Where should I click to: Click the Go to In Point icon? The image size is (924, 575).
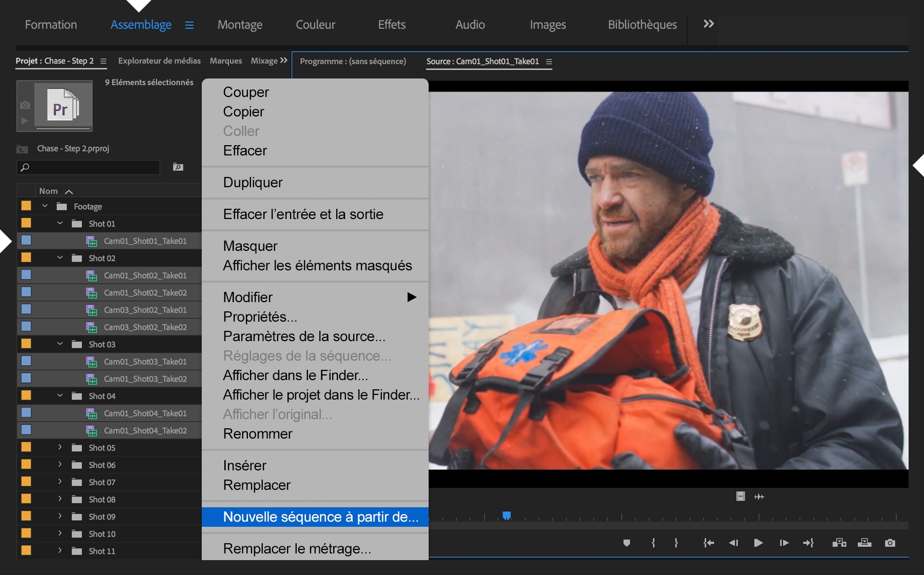click(708, 543)
